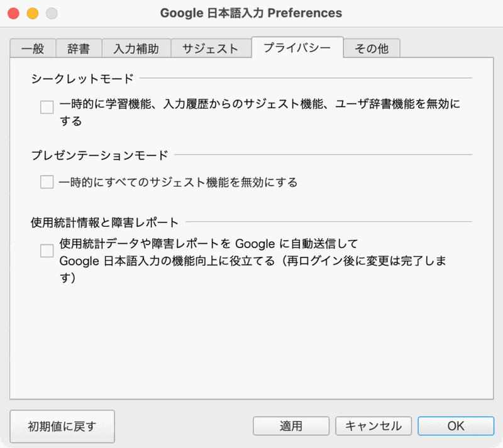This screenshot has width=503, height=448.
Task: Click the 使用統計情報と障害レポート heading
Action: click(x=104, y=222)
